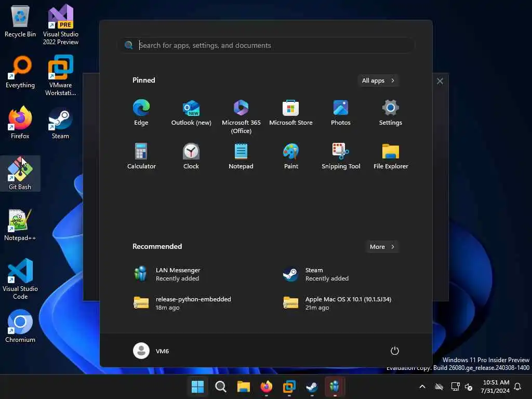Launch Photos pinned app
The height and width of the screenshot is (399, 532).
(x=341, y=113)
